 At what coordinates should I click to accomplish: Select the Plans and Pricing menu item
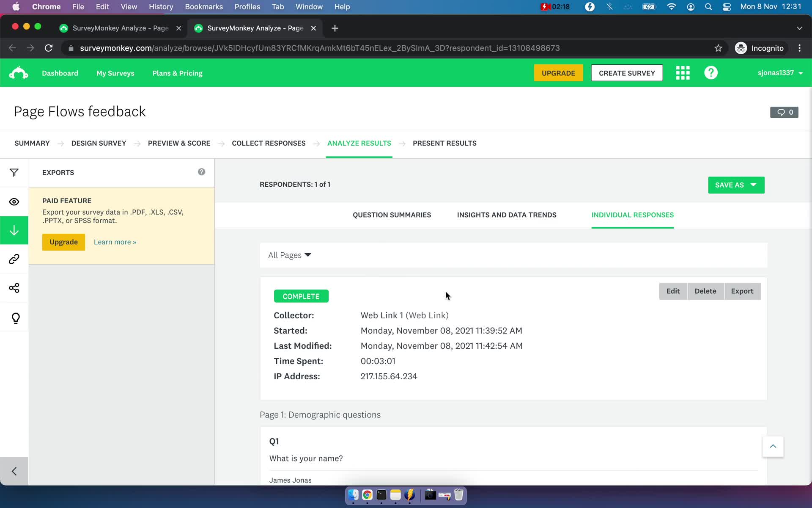click(177, 73)
